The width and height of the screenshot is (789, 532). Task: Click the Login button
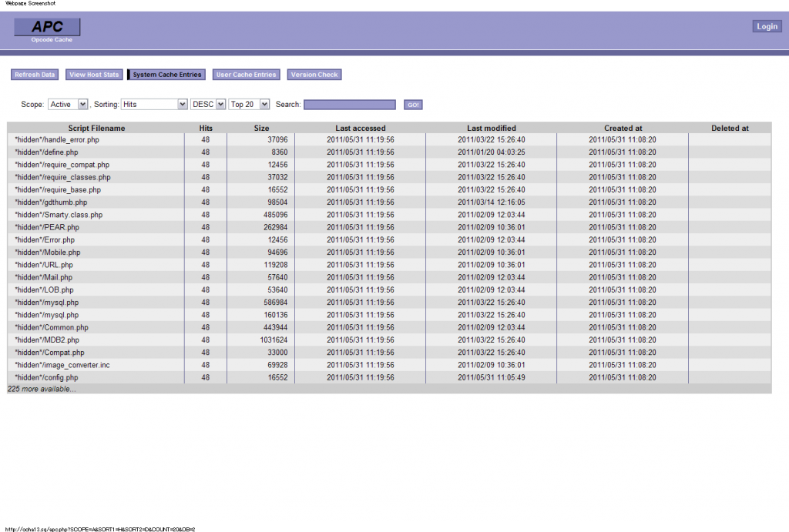click(x=767, y=26)
